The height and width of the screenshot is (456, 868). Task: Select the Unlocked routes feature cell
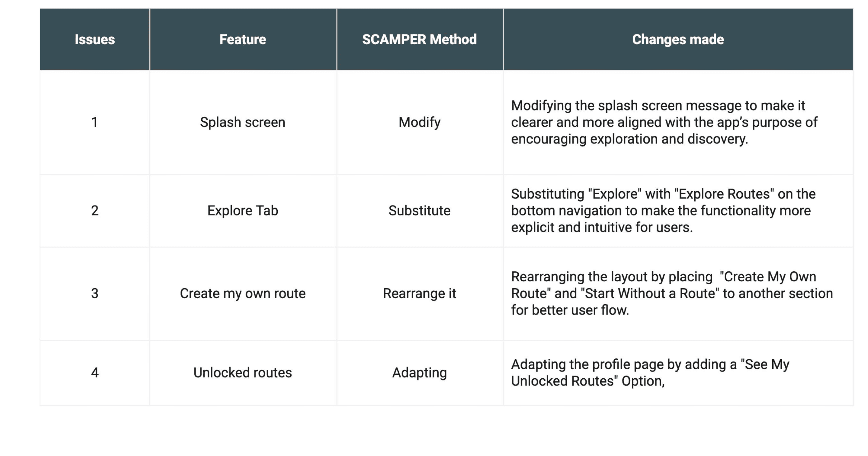pos(243,373)
